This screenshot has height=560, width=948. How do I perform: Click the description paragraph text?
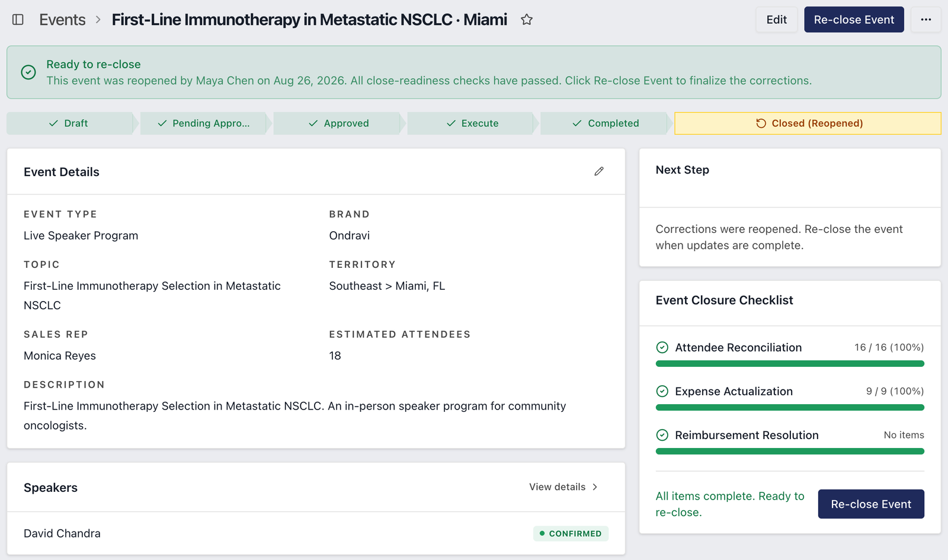click(x=295, y=415)
